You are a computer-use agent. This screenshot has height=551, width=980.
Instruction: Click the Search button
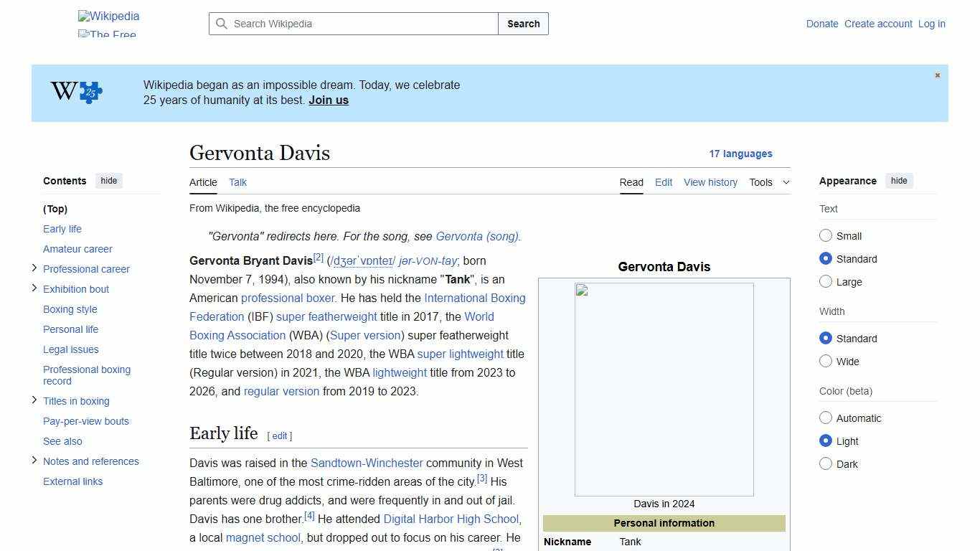pos(523,24)
